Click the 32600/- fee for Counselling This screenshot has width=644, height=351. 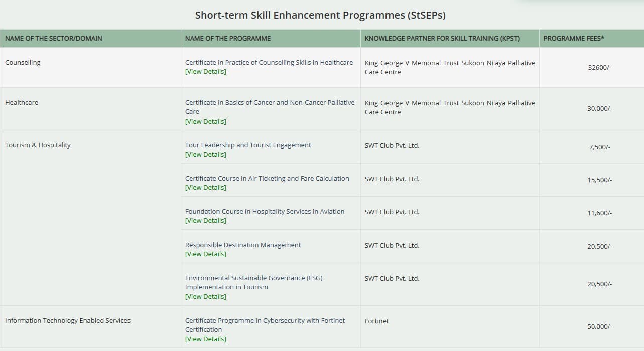pyautogui.click(x=599, y=68)
